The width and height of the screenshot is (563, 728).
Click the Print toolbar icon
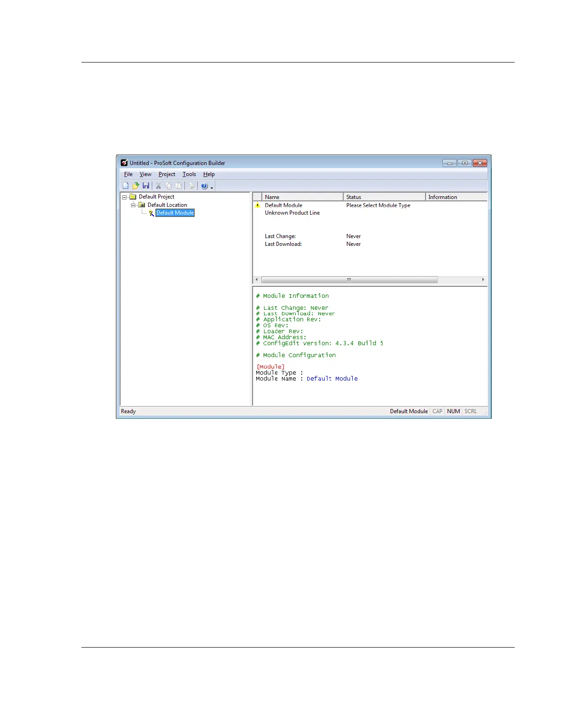pyautogui.click(x=191, y=186)
